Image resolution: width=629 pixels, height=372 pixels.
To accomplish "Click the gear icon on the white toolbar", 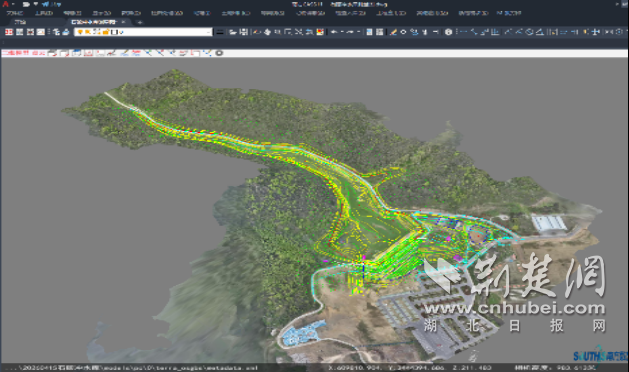I will (219, 53).
